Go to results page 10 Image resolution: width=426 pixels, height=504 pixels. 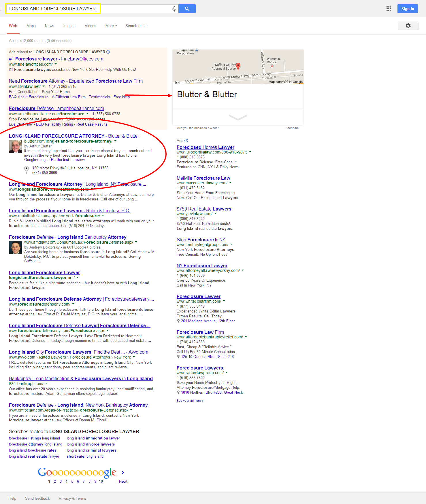click(101, 481)
